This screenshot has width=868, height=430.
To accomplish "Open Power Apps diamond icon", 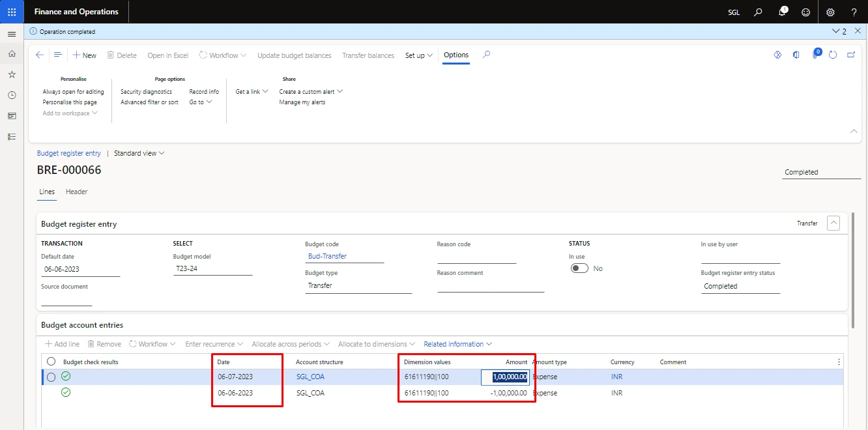I will pyautogui.click(x=777, y=55).
